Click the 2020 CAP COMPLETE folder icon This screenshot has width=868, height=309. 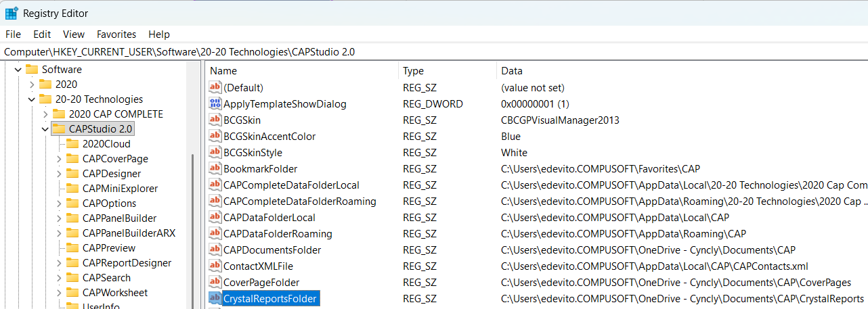pyautogui.click(x=59, y=114)
